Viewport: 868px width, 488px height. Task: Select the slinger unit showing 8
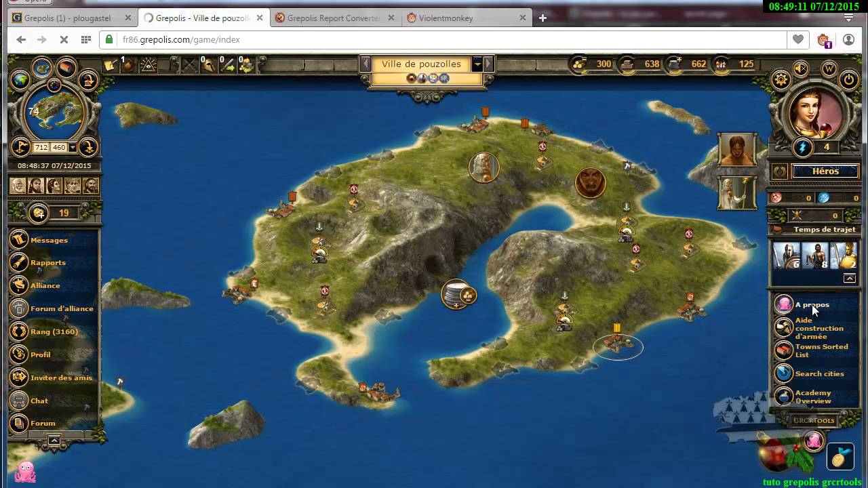click(x=816, y=256)
